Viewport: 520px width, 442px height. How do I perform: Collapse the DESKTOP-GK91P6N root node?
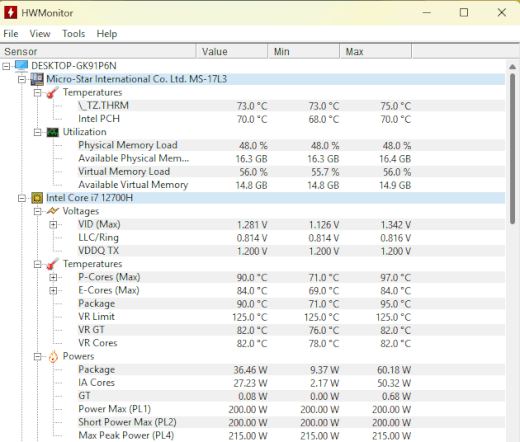6,66
